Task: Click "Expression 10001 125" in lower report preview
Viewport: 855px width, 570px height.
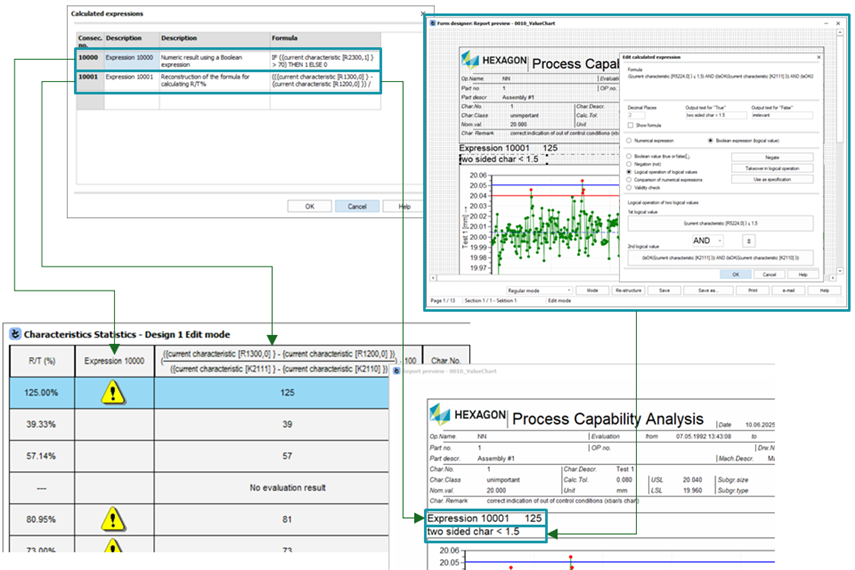Action: point(485,518)
